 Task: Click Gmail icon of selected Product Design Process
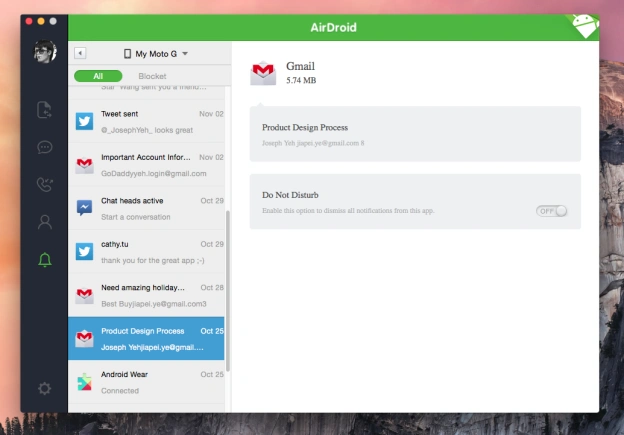click(84, 338)
